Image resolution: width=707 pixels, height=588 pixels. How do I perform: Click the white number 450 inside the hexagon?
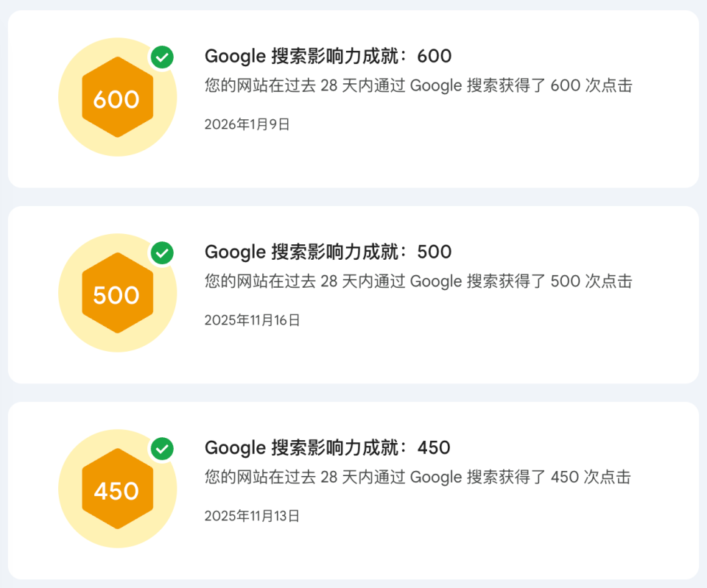coord(116,491)
